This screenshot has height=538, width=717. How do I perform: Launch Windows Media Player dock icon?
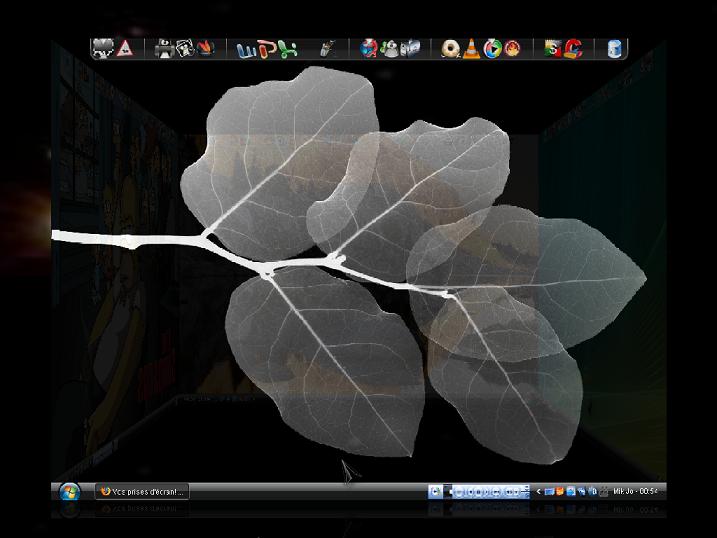[x=492, y=48]
